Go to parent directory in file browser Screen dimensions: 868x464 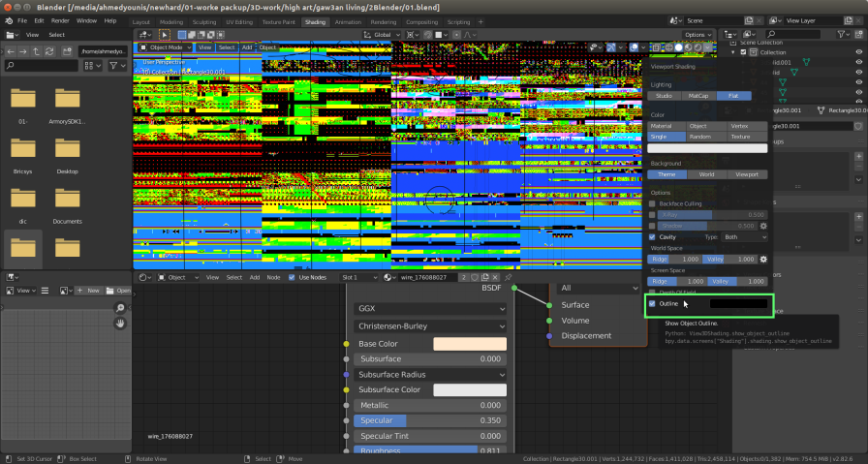click(37, 51)
